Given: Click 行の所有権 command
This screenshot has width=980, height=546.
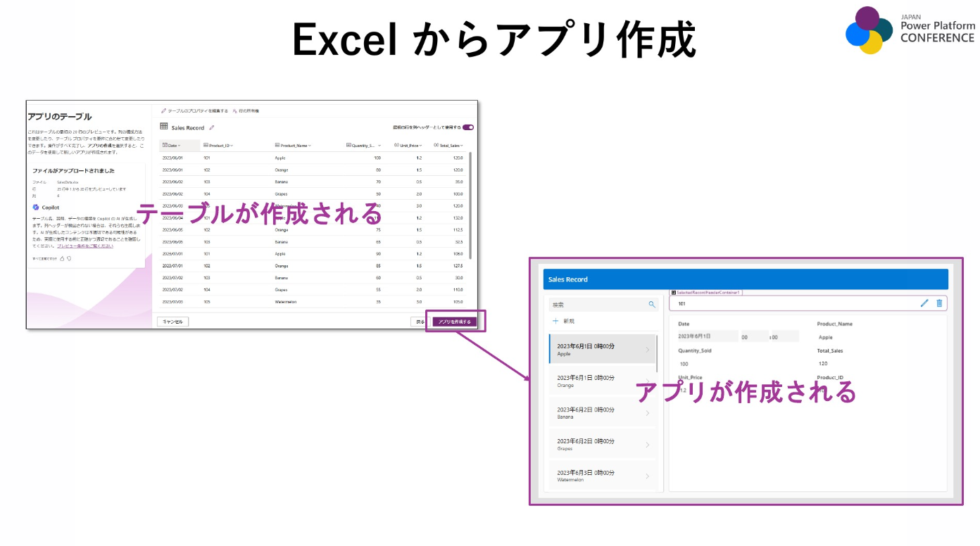Looking at the screenshot, I should tap(246, 110).
